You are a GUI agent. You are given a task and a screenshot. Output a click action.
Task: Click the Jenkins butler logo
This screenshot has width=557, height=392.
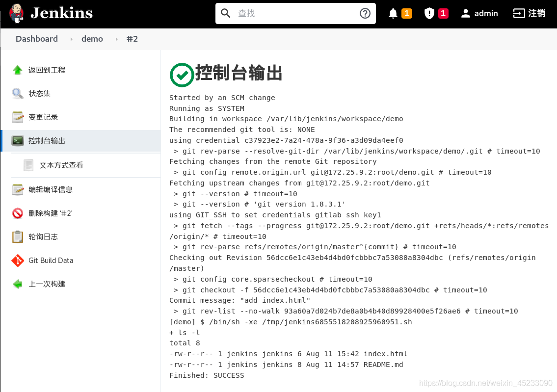(16, 13)
